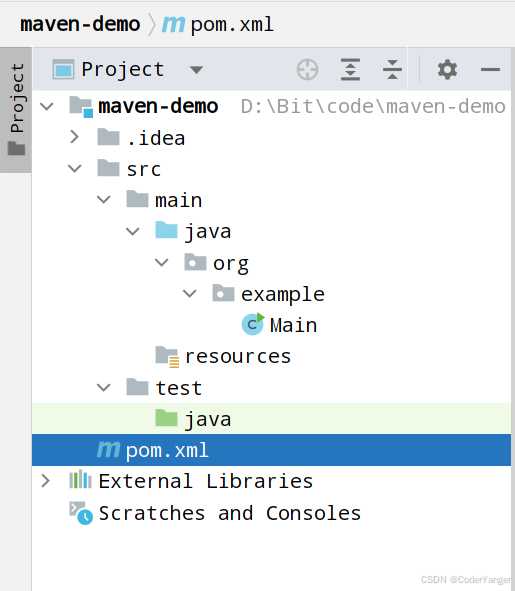
Task: Click the Expand All icon
Action: 350,70
